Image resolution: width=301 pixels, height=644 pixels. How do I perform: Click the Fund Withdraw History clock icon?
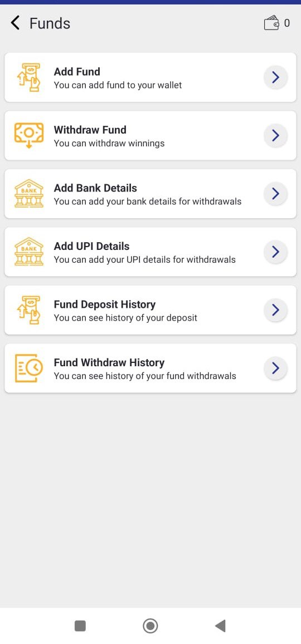[x=29, y=368]
